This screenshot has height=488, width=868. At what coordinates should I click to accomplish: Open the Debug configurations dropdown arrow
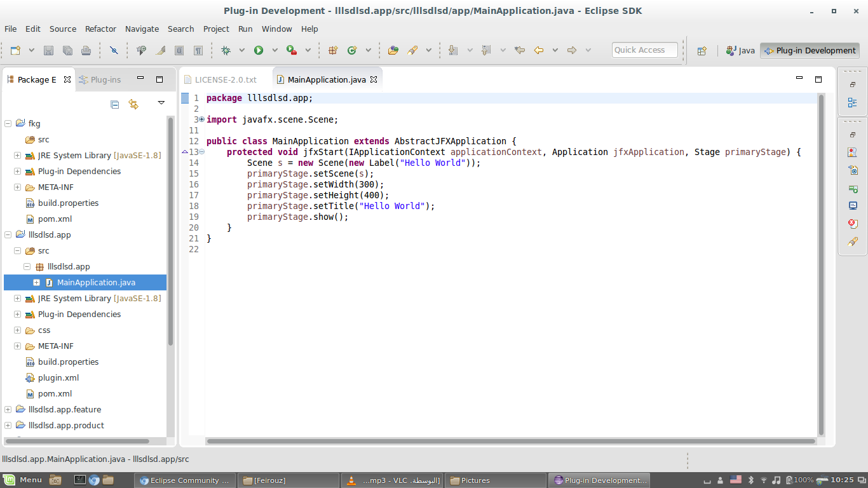(242, 50)
